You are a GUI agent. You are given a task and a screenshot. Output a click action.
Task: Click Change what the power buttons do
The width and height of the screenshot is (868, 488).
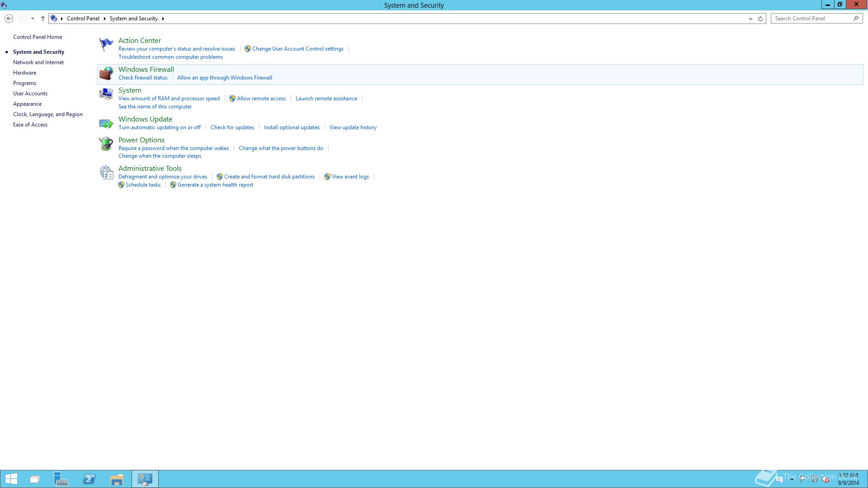[x=281, y=148]
